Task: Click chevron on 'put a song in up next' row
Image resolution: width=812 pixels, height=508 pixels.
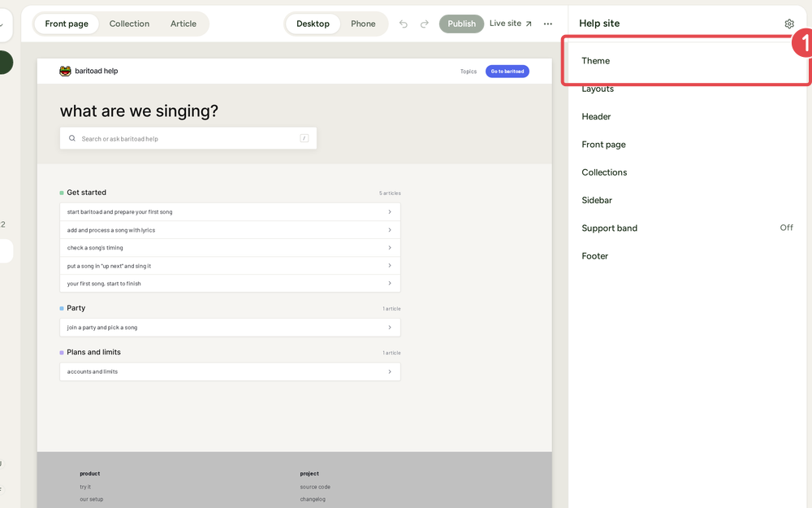Action: click(390, 266)
